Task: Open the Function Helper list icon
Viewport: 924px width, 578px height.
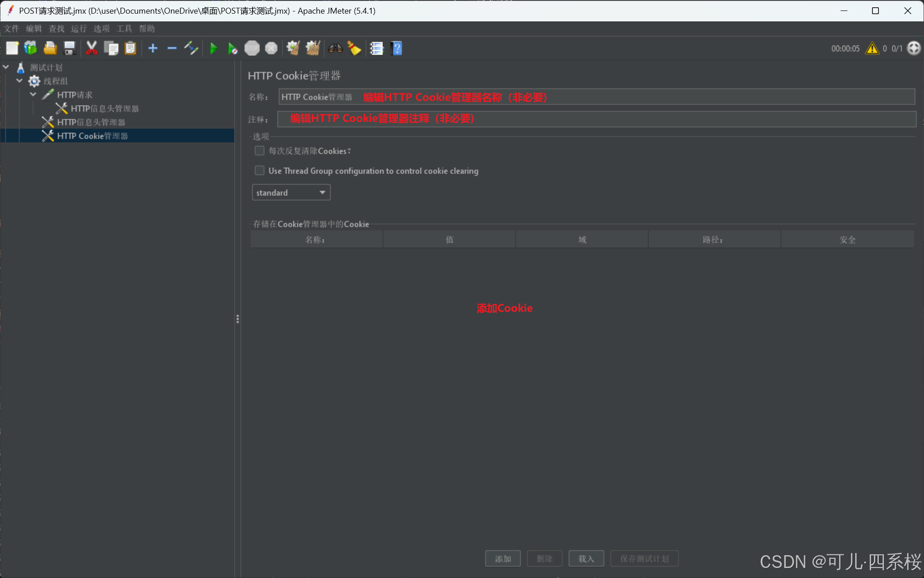Action: pos(377,48)
